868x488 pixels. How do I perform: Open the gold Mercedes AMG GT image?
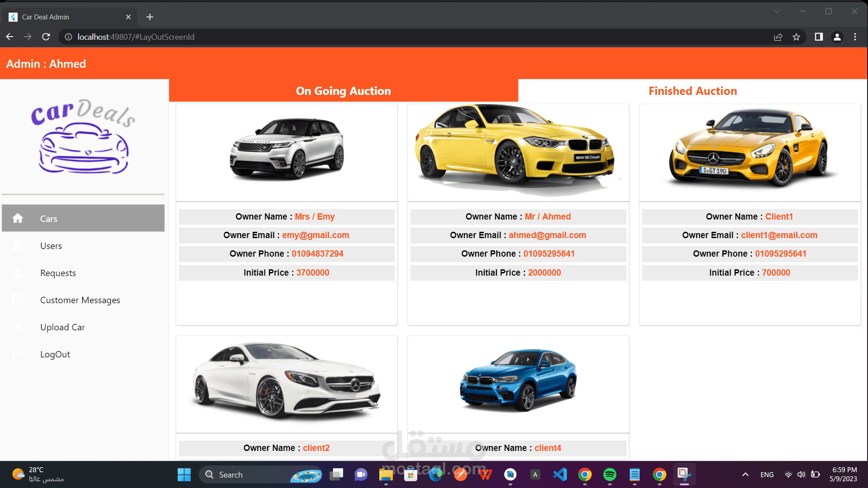coord(750,148)
